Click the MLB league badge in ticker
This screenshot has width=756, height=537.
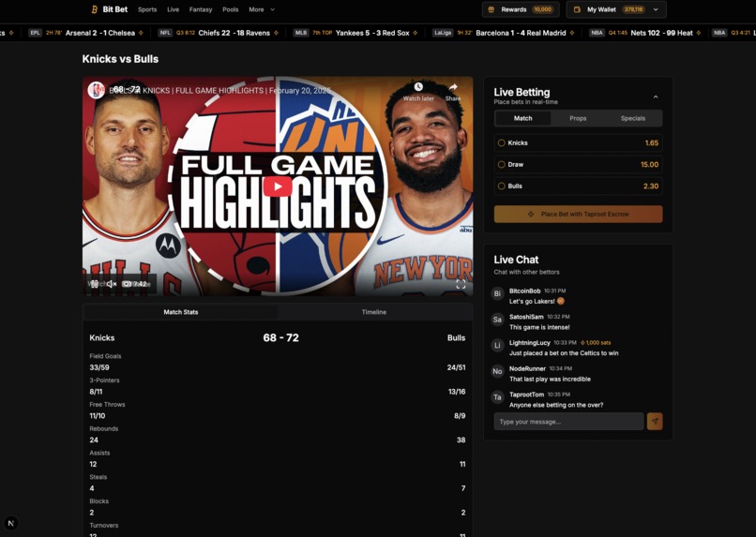click(301, 33)
